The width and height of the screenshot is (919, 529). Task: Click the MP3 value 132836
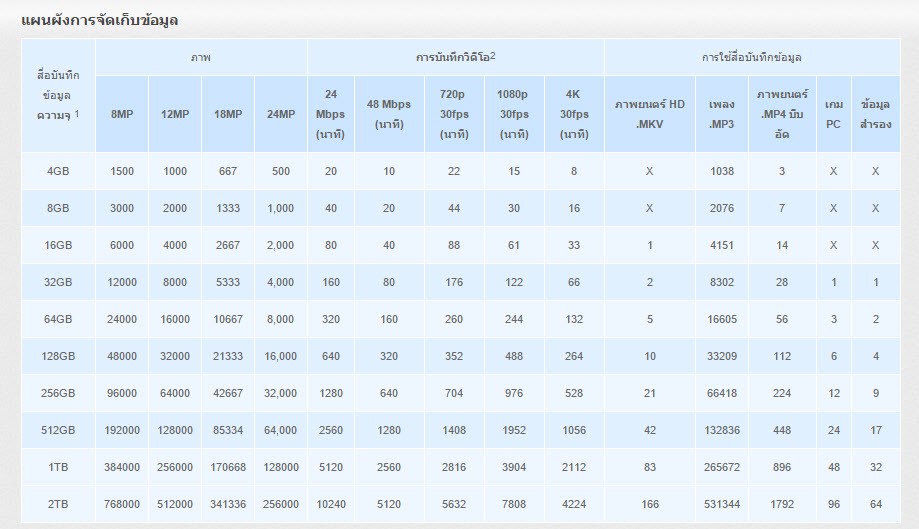[x=722, y=430]
